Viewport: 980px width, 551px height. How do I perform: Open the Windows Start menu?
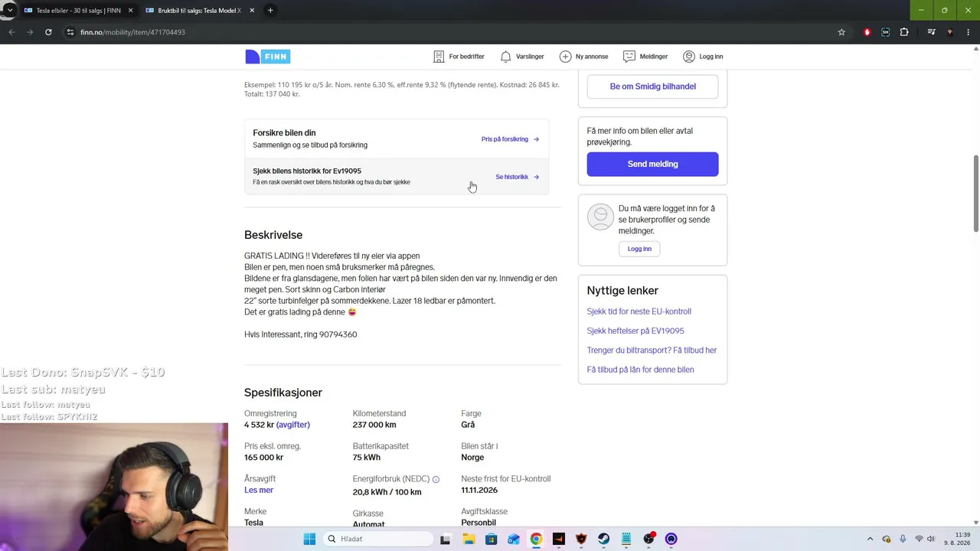[309, 539]
